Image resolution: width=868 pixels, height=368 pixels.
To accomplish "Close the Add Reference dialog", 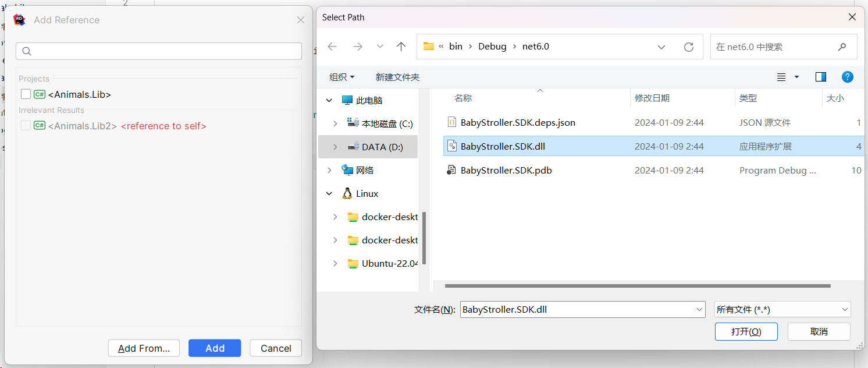I will (x=301, y=20).
